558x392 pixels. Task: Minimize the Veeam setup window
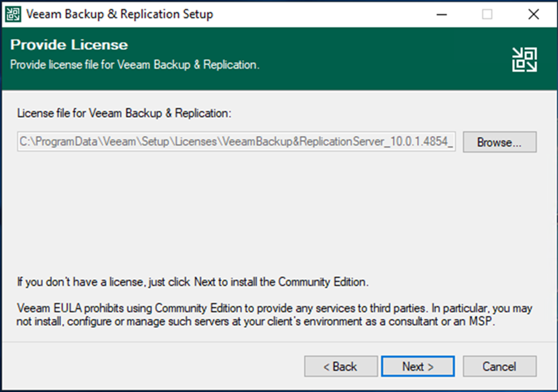442,14
